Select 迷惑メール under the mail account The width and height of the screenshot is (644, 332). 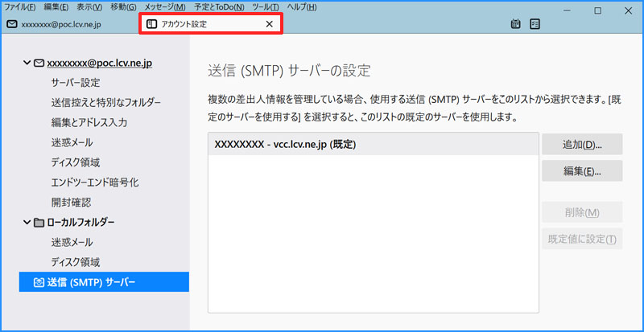click(71, 142)
